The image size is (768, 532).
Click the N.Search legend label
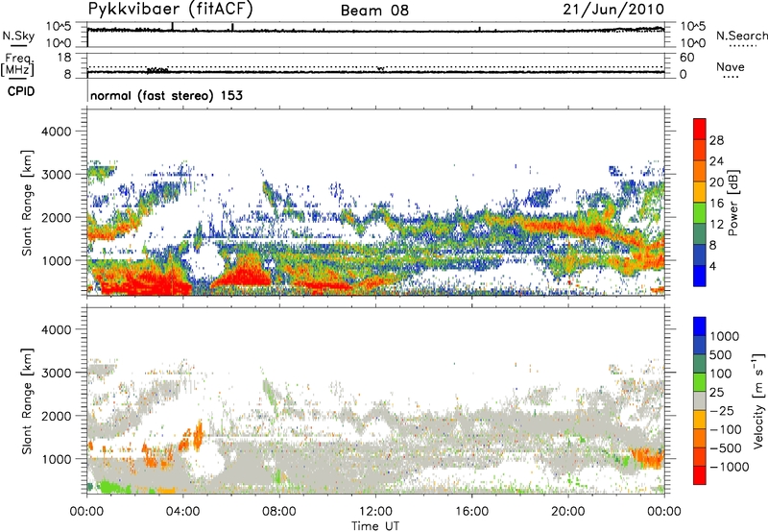pos(741,36)
